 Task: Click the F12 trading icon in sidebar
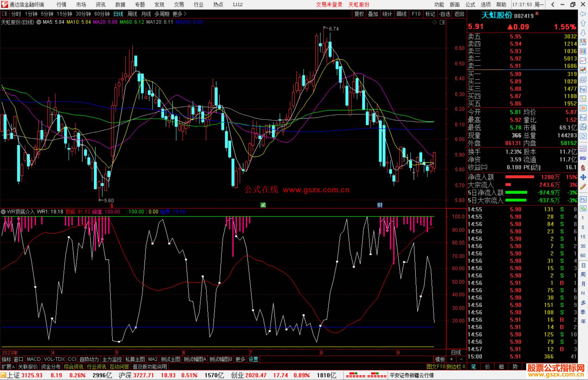(x=583, y=118)
